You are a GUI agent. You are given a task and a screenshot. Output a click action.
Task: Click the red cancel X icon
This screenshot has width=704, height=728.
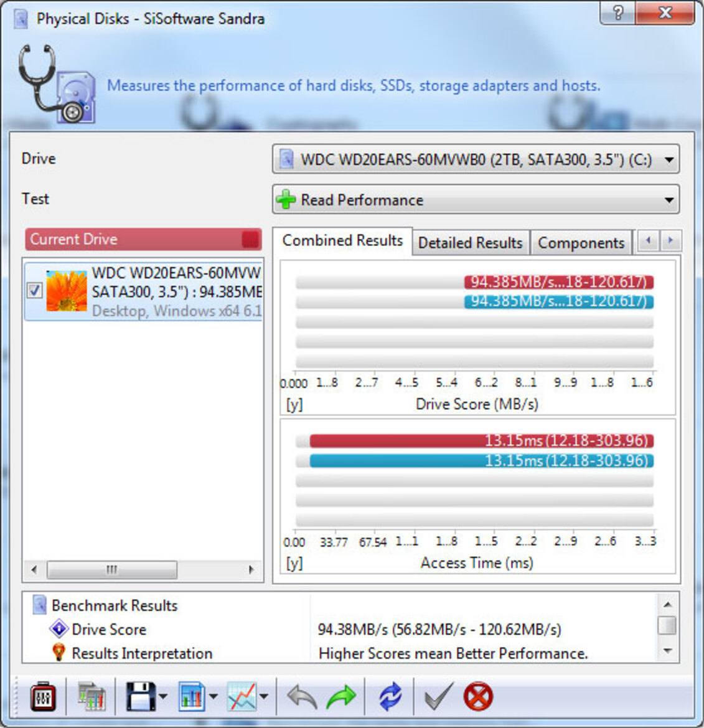(x=477, y=696)
